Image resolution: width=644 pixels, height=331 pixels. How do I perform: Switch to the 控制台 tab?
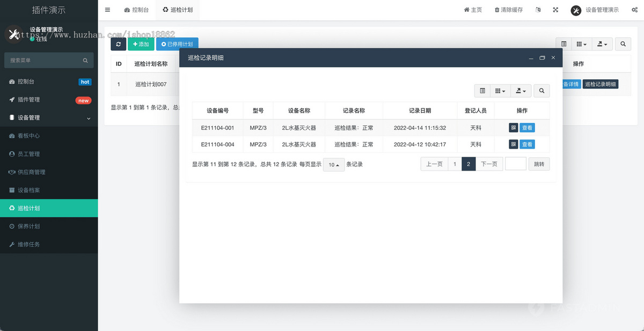coord(136,10)
